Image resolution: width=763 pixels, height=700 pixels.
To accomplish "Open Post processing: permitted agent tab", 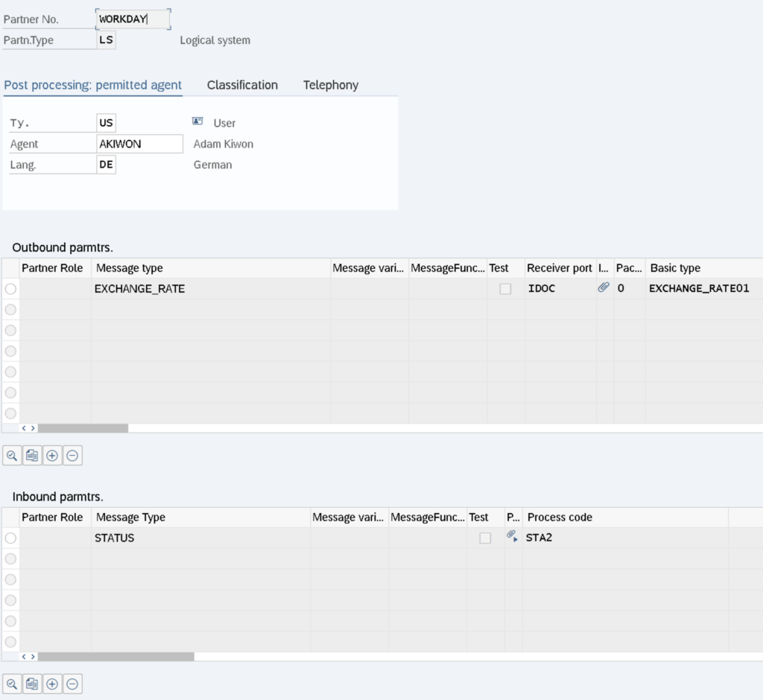I will [x=92, y=85].
